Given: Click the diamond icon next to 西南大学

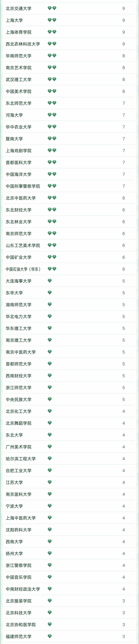Looking at the screenshot, I should click(50, 541).
